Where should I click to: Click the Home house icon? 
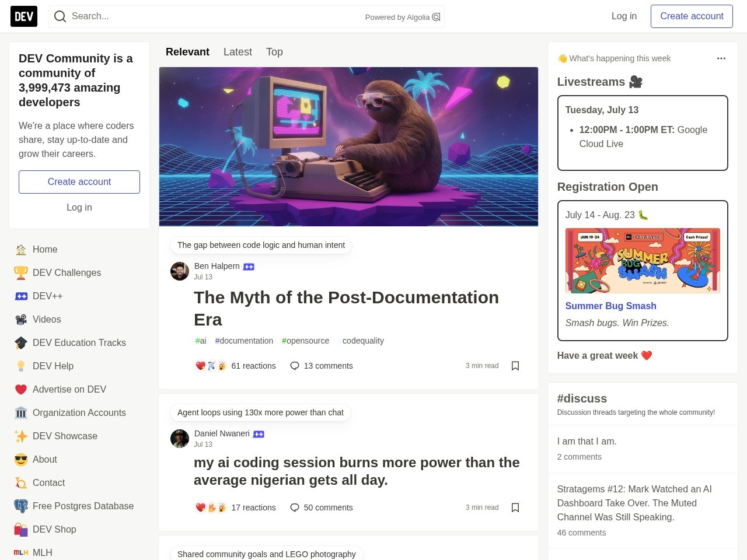pos(21,250)
